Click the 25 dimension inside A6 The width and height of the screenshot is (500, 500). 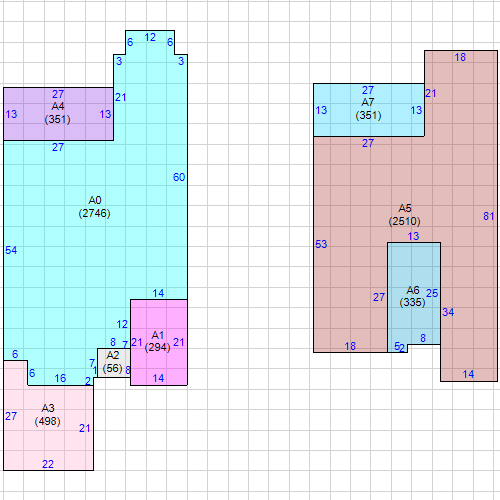[432, 293]
